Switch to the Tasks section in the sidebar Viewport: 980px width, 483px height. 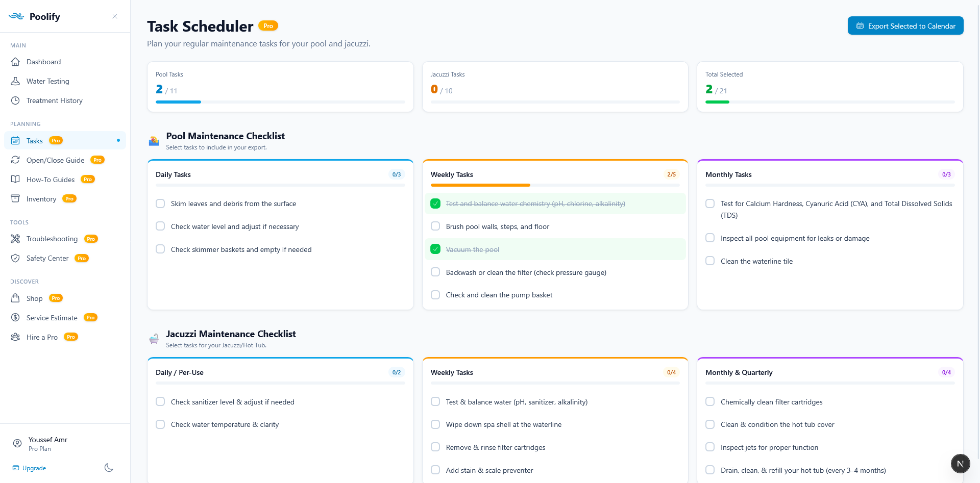pos(34,140)
